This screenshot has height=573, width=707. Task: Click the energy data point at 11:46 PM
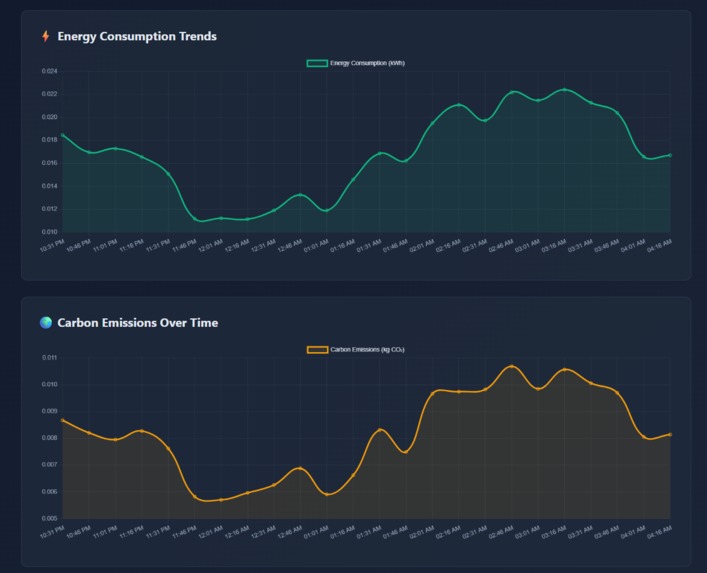(x=195, y=219)
